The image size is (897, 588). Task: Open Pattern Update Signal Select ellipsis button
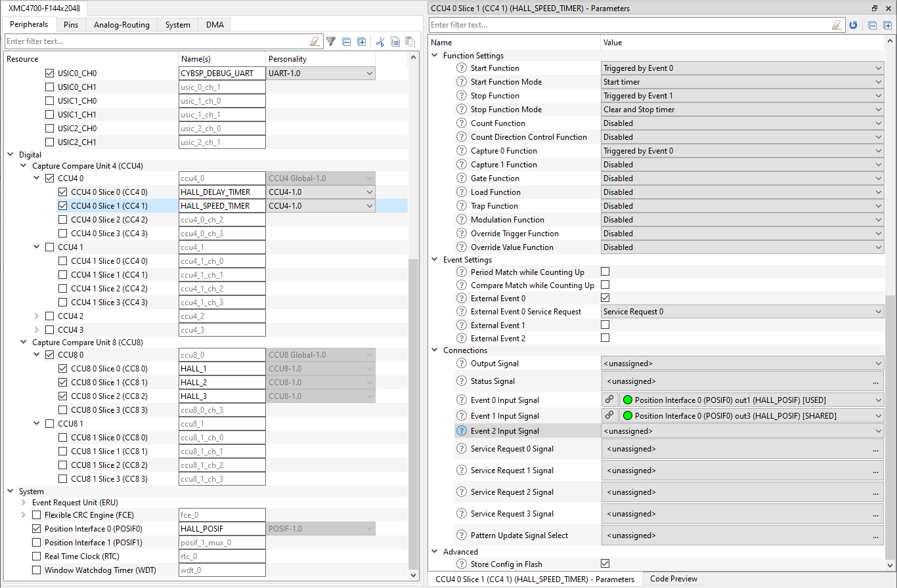click(876, 536)
